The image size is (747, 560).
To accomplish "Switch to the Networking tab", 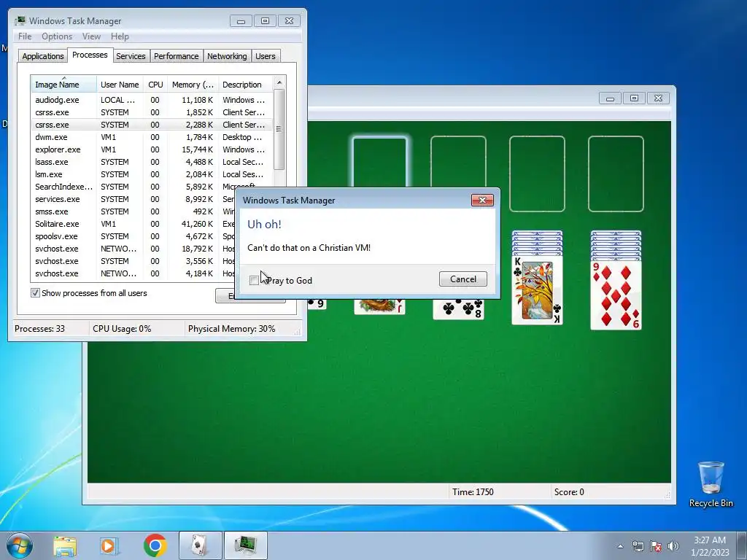I will coord(228,55).
